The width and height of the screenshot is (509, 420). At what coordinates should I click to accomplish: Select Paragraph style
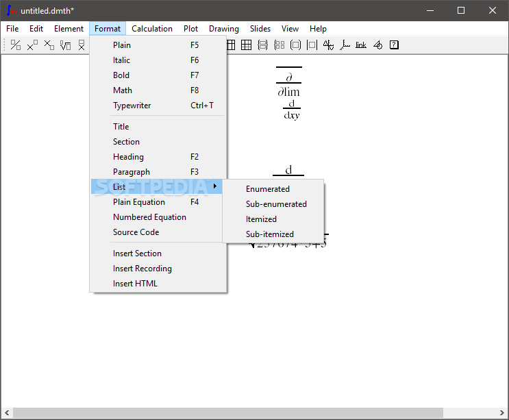(x=158, y=172)
